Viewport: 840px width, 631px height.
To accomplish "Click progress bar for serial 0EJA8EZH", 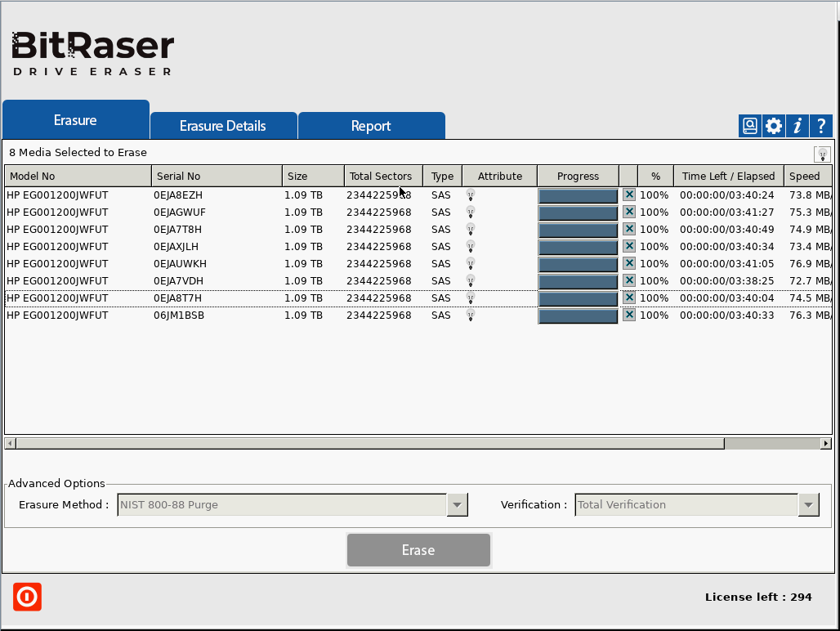I will (x=578, y=195).
